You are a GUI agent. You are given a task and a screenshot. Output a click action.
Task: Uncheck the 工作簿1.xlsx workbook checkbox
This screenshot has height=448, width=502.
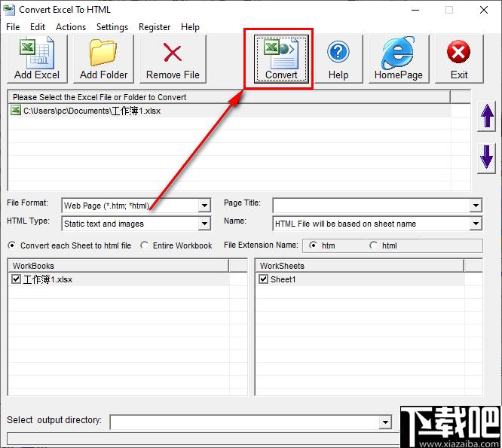(16, 279)
